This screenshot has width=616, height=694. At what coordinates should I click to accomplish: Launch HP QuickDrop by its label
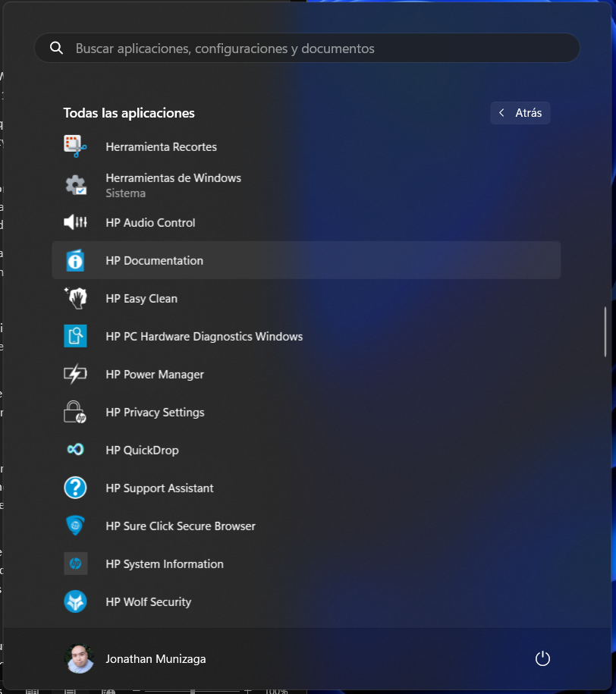click(142, 450)
